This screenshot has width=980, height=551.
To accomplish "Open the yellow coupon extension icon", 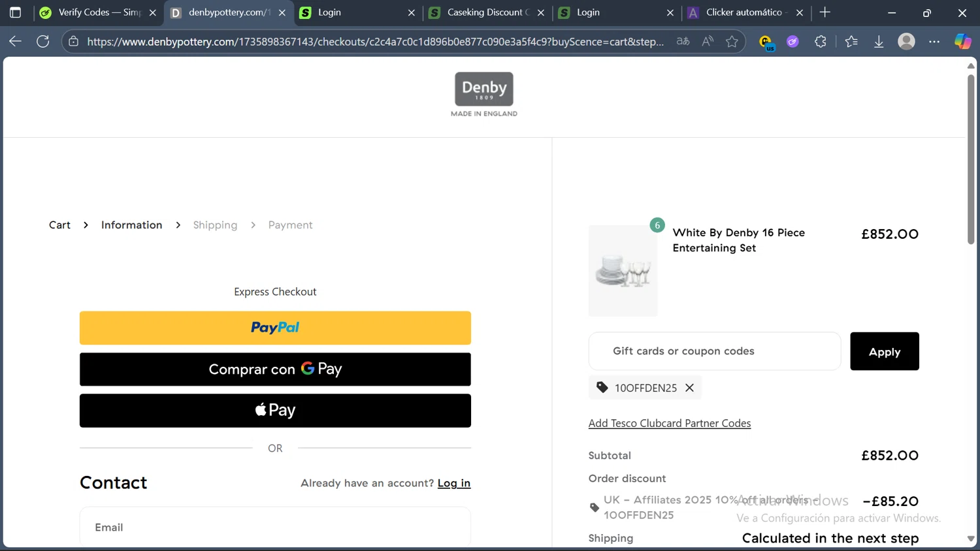I will click(x=766, y=42).
